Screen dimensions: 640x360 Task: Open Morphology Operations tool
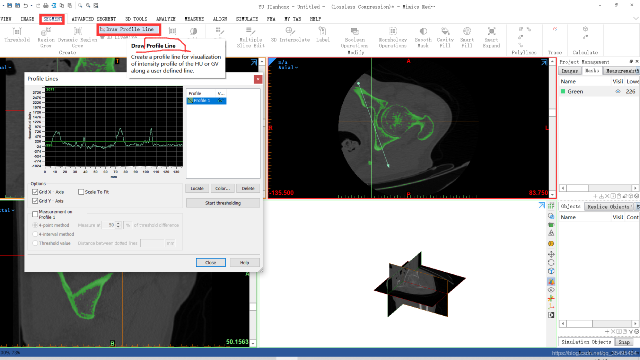coord(393,37)
